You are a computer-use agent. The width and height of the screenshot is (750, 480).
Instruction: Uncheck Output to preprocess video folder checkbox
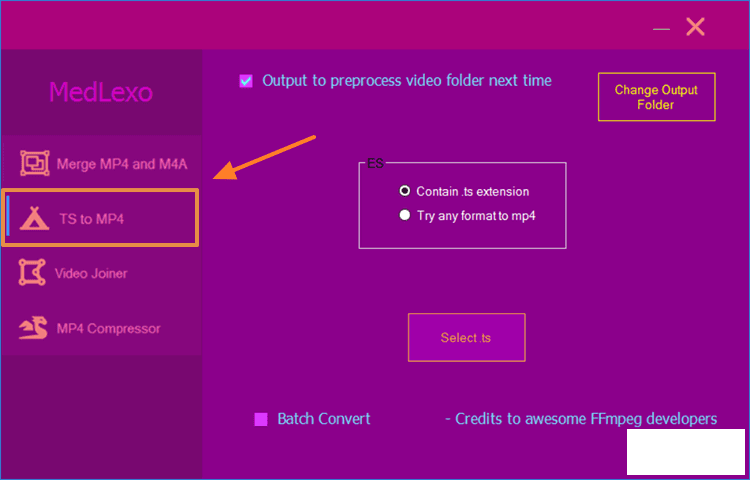pyautogui.click(x=246, y=81)
